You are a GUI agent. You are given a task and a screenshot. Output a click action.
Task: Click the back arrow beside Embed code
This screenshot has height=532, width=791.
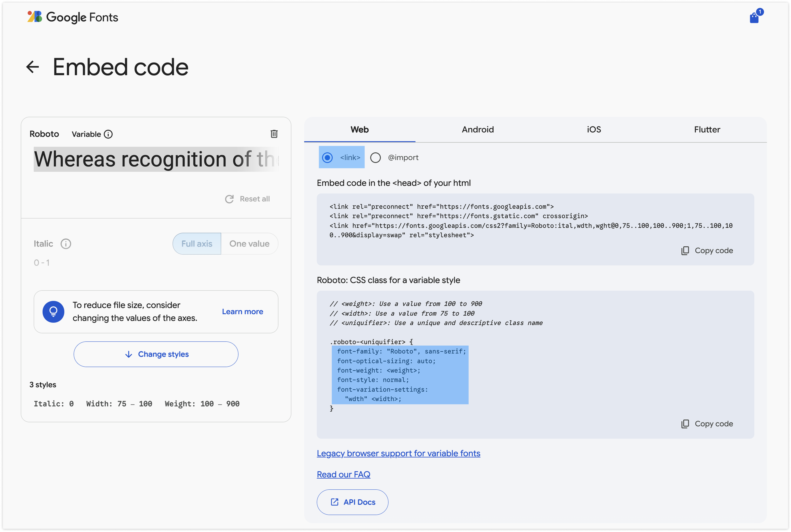click(33, 67)
